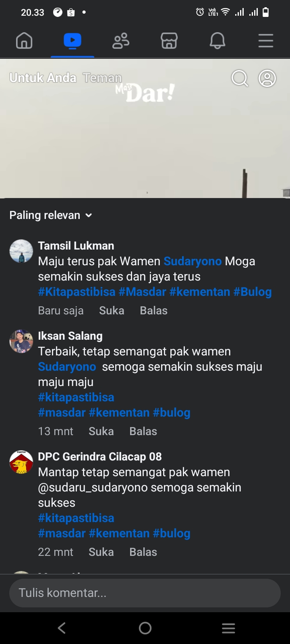Like DPC Gerindra Cilacap 08's comment
Viewport: 290px width, 644px height.
coord(101,552)
